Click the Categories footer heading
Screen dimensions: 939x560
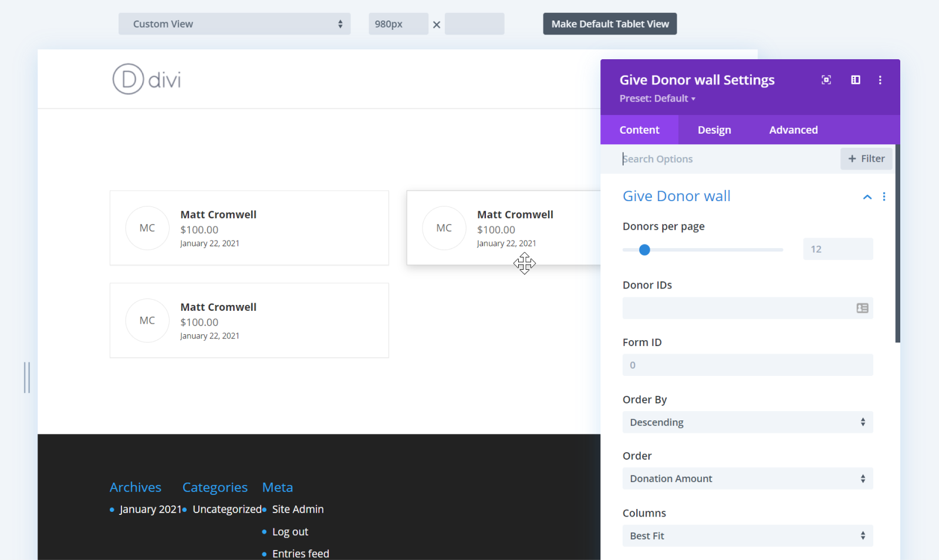point(215,487)
